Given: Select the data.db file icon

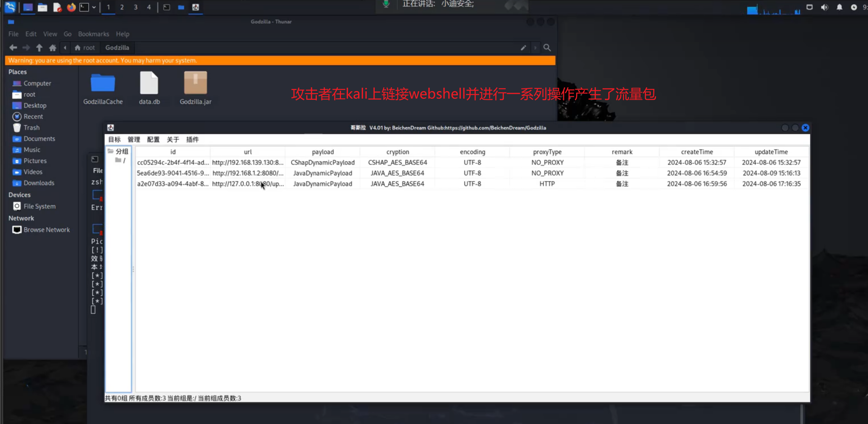Looking at the screenshot, I should coord(149,84).
